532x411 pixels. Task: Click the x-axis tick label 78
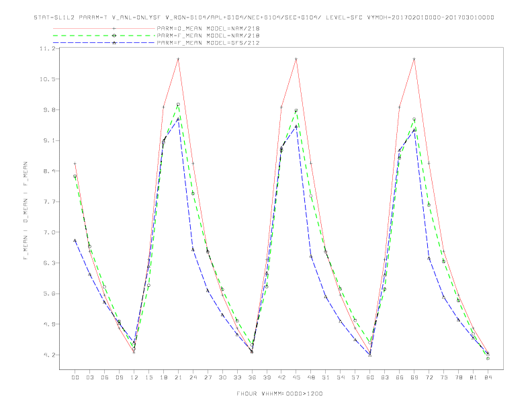tap(459, 377)
